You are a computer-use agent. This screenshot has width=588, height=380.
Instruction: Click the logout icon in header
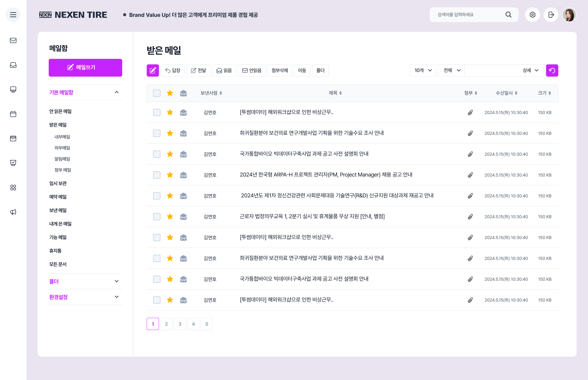(551, 15)
